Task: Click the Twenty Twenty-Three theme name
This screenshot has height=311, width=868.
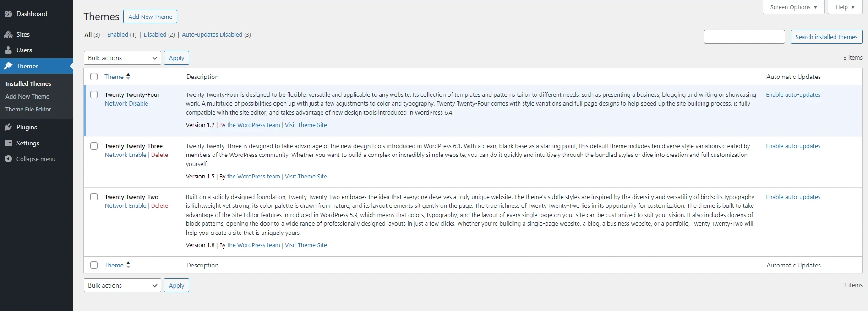Action: (x=134, y=146)
